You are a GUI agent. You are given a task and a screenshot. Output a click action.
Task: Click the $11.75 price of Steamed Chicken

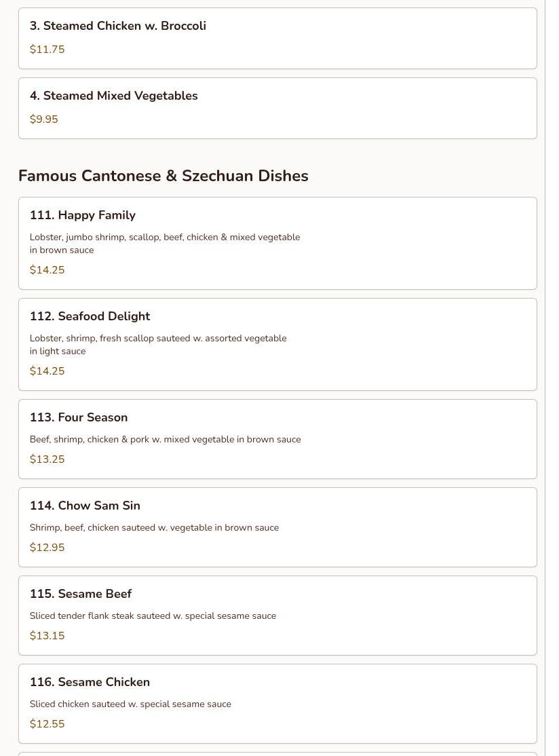point(47,49)
